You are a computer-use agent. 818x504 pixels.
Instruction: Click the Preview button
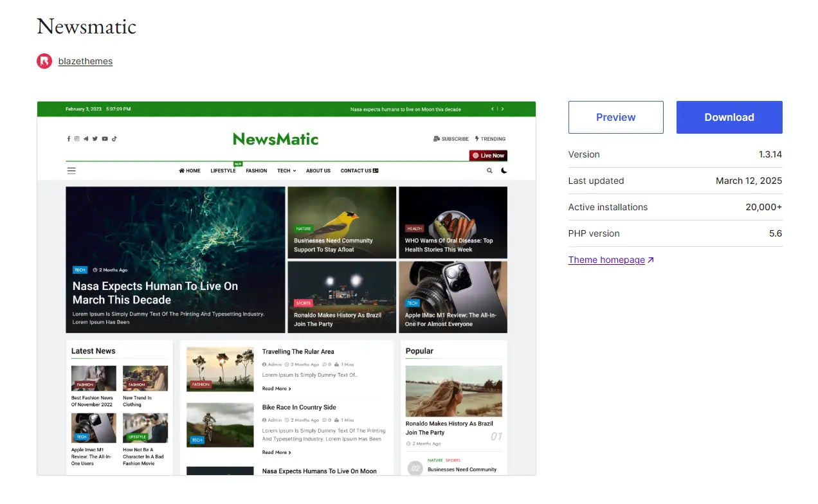tap(615, 117)
